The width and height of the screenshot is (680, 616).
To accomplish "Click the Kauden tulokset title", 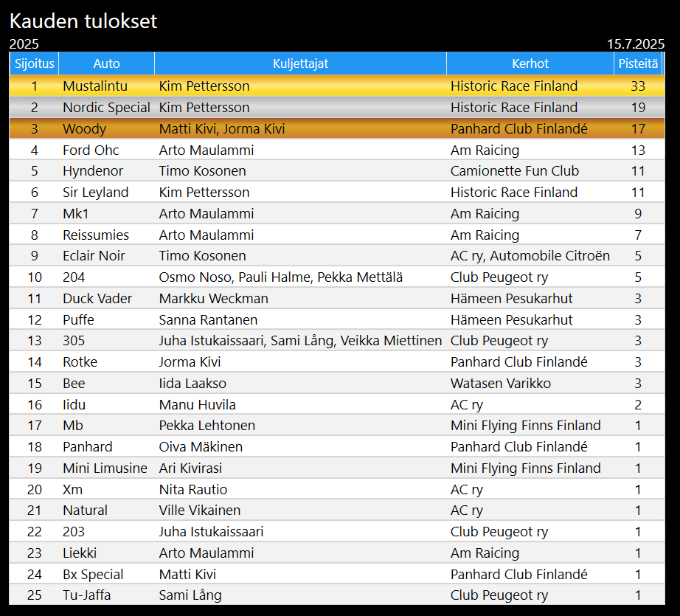I will pyautogui.click(x=83, y=21).
